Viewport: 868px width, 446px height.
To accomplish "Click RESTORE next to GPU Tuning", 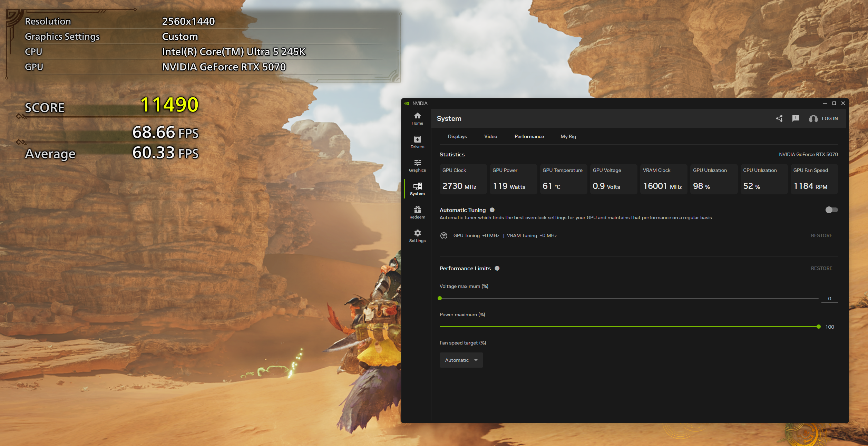I will (821, 235).
